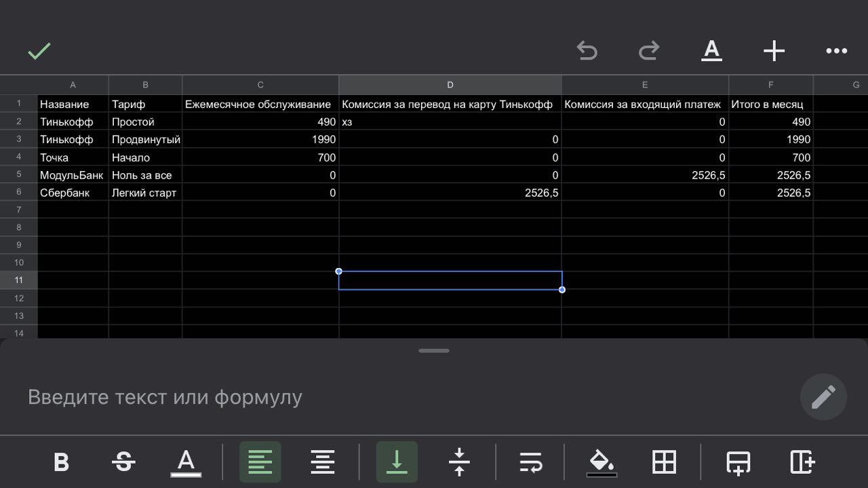Open text formatting options (underlined A)
The image size is (868, 488).
pyautogui.click(x=711, y=50)
